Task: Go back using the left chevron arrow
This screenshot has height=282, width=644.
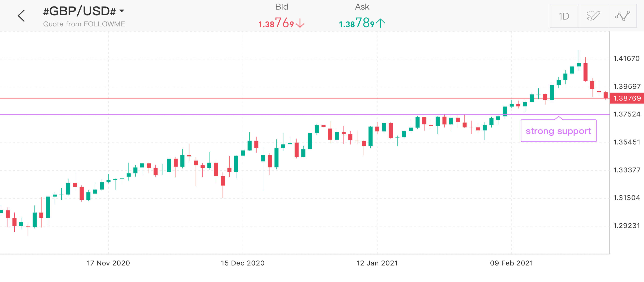Action: pos(22,16)
